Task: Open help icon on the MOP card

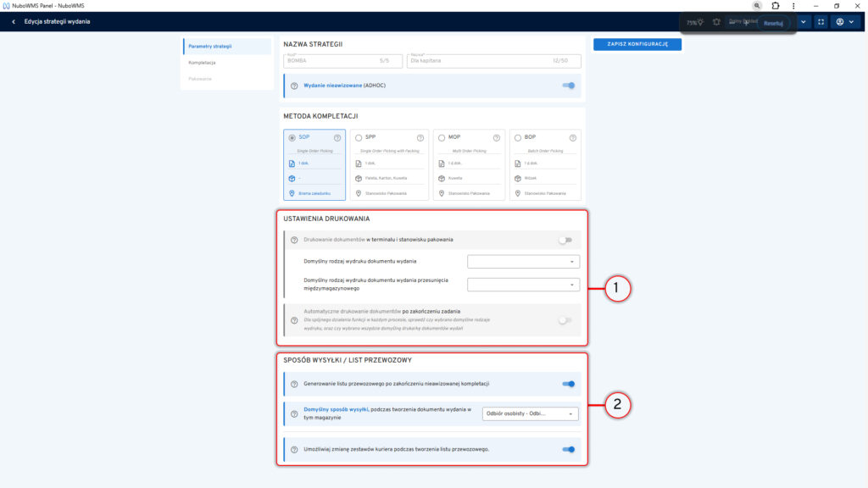Action: pos(497,137)
